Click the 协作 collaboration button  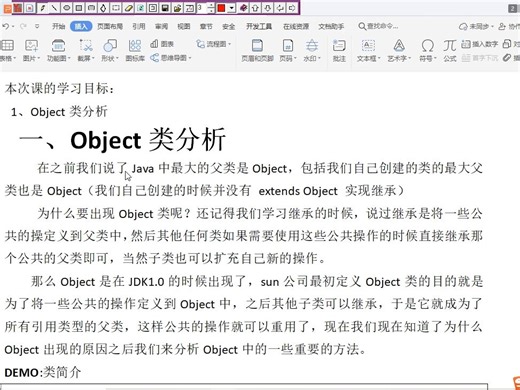click(x=509, y=26)
